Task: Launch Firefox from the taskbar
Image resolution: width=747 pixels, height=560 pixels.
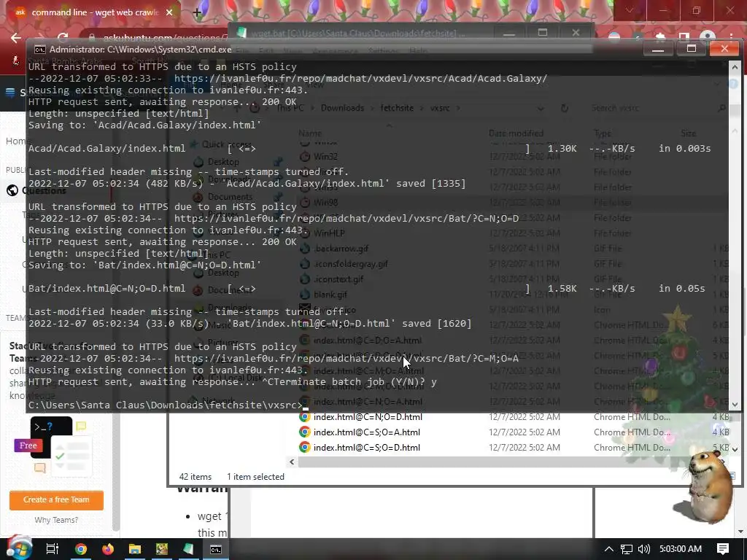Action: (108, 549)
